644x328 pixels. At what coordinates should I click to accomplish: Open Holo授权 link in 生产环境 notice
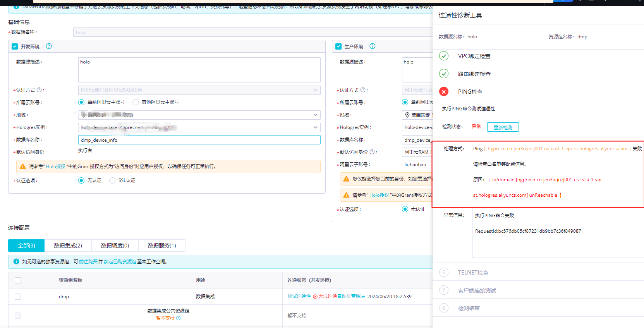point(379,195)
